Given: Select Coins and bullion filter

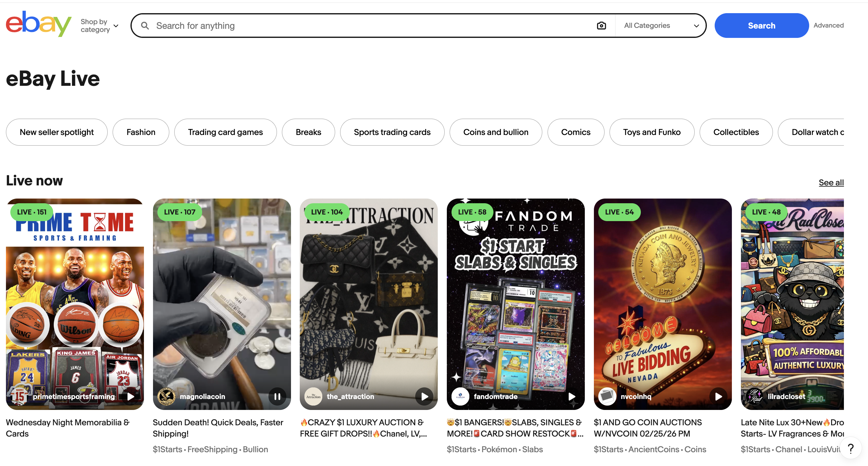Looking at the screenshot, I should pyautogui.click(x=496, y=132).
